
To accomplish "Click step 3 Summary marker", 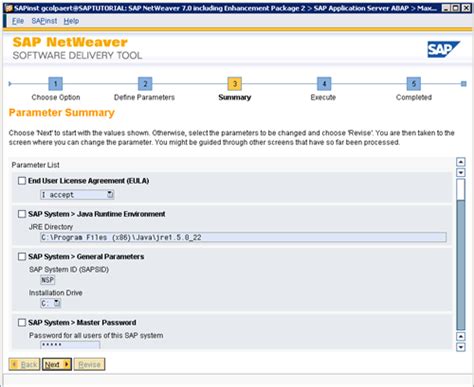I will click(235, 84).
